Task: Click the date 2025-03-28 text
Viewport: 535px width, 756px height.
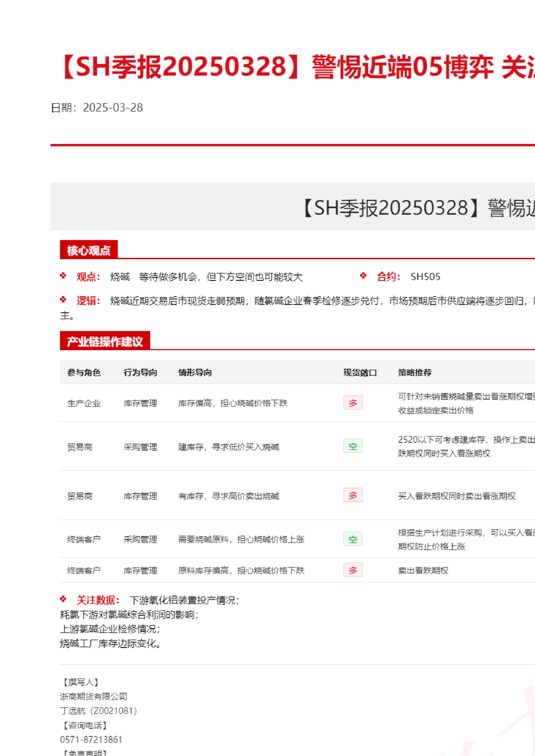Action: point(113,108)
